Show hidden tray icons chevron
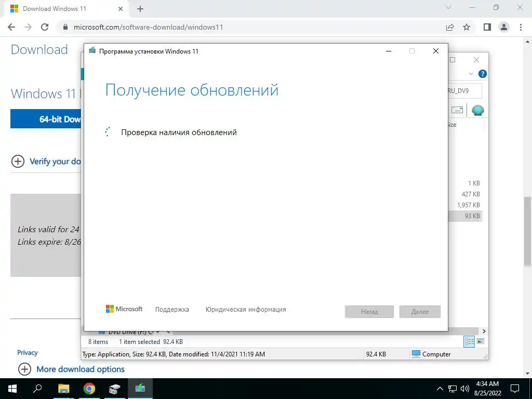Image resolution: width=532 pixels, height=399 pixels. pyautogui.click(x=440, y=389)
